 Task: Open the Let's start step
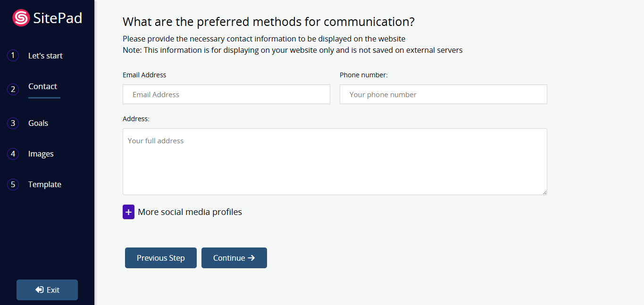point(45,56)
